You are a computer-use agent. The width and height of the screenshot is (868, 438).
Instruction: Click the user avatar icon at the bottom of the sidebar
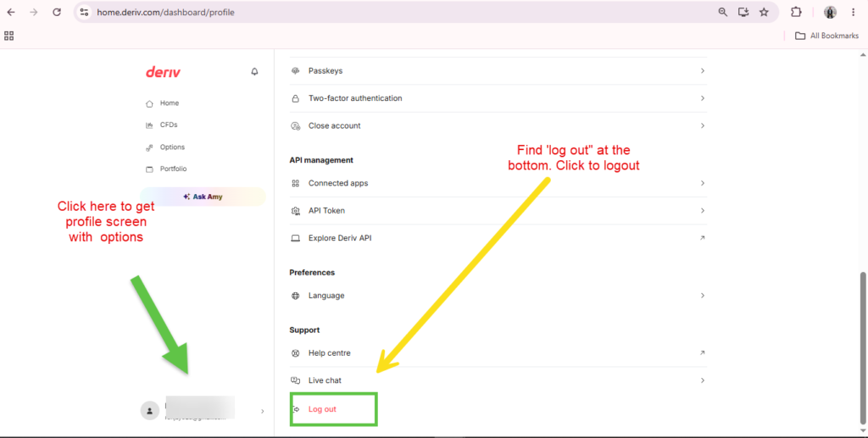coord(149,411)
